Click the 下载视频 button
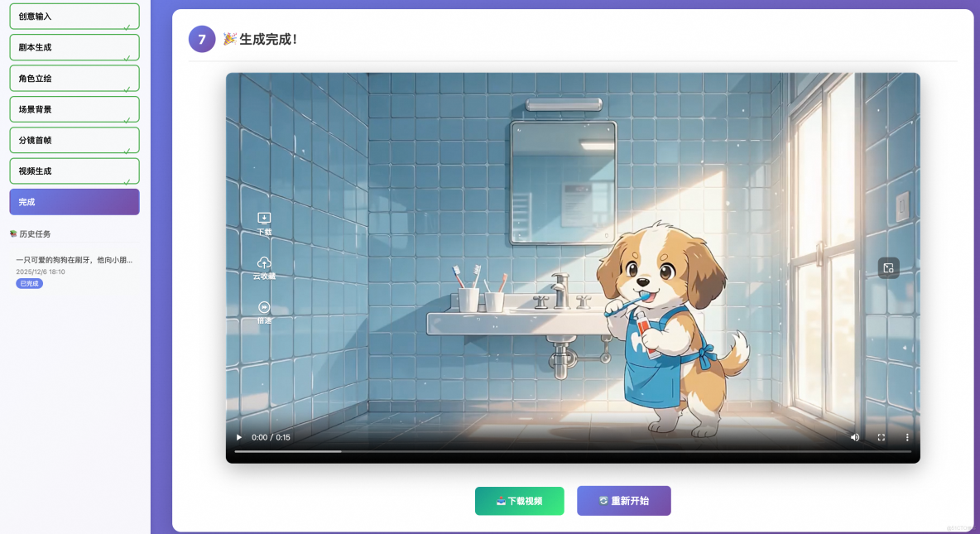The image size is (980, 534). [519, 501]
